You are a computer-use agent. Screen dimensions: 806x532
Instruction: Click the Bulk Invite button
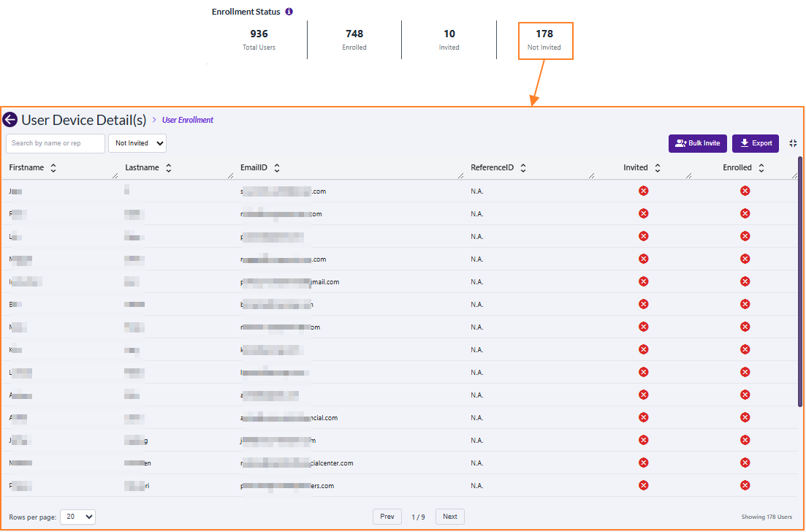tap(697, 143)
